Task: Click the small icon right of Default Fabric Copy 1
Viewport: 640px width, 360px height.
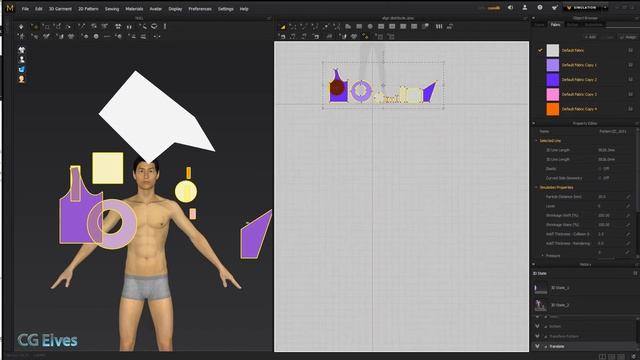Action: click(631, 65)
